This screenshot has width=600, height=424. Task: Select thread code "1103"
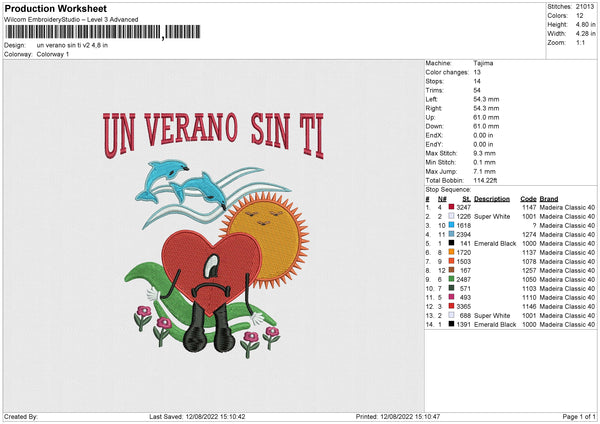(529, 288)
